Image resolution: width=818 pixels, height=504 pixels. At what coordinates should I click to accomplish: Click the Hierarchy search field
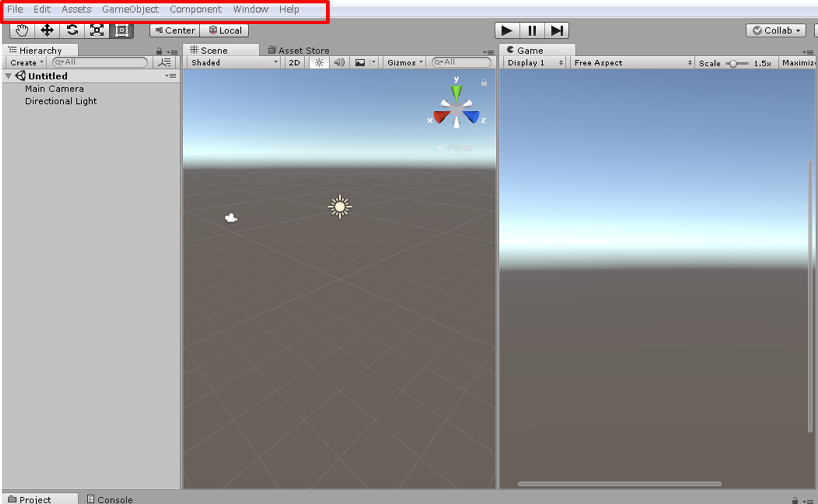pyautogui.click(x=100, y=62)
